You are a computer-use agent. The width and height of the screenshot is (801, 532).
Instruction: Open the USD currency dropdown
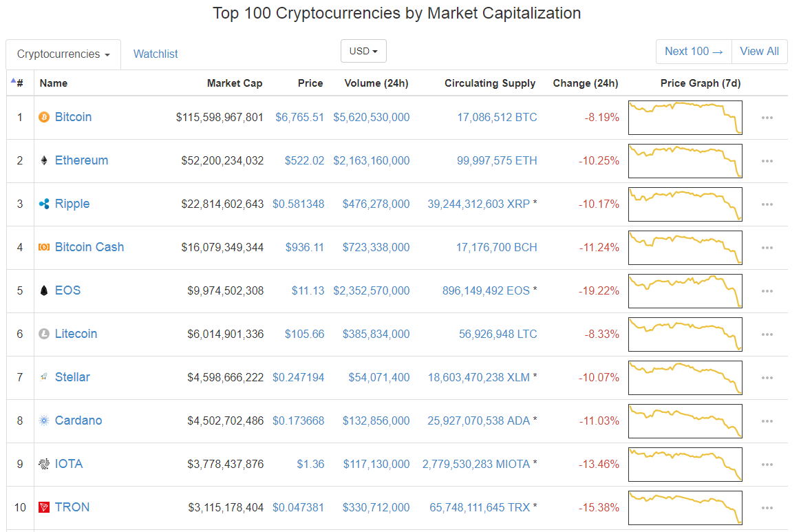(x=363, y=51)
